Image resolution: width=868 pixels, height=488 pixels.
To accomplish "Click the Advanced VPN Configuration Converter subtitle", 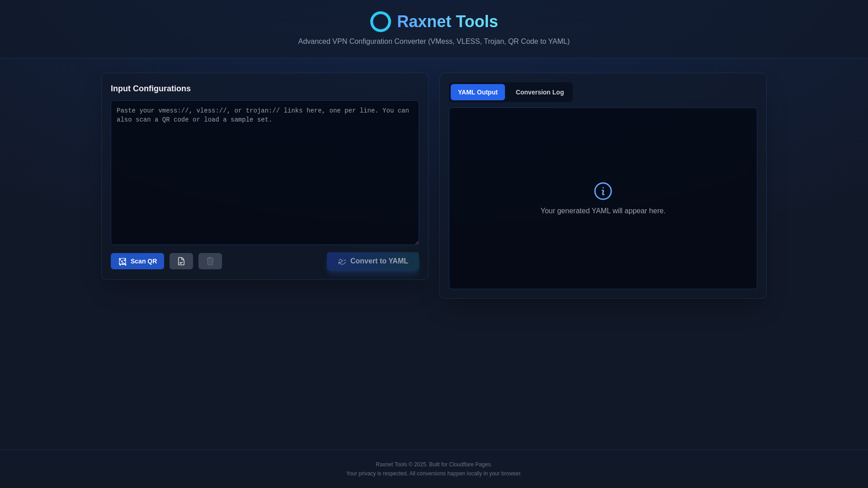I will pyautogui.click(x=434, y=42).
